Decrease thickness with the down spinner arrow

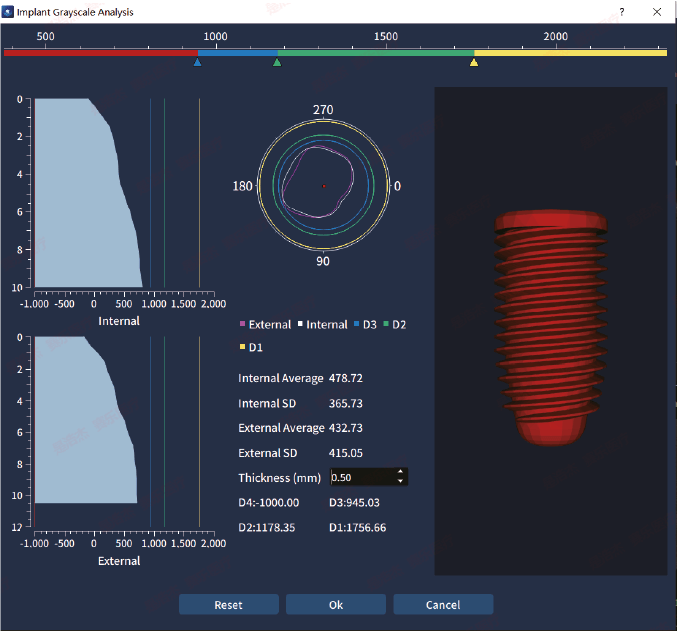[401, 481]
